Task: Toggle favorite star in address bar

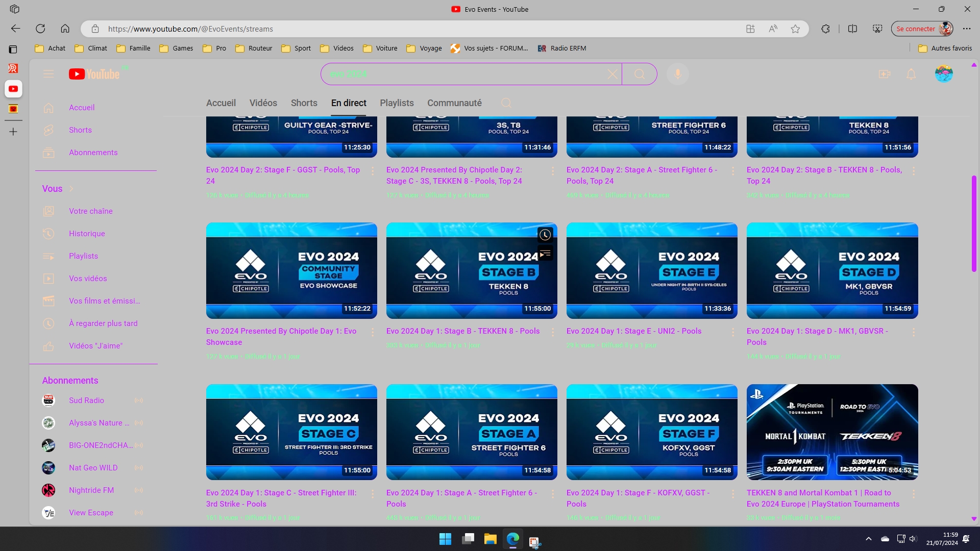Action: pos(795,29)
